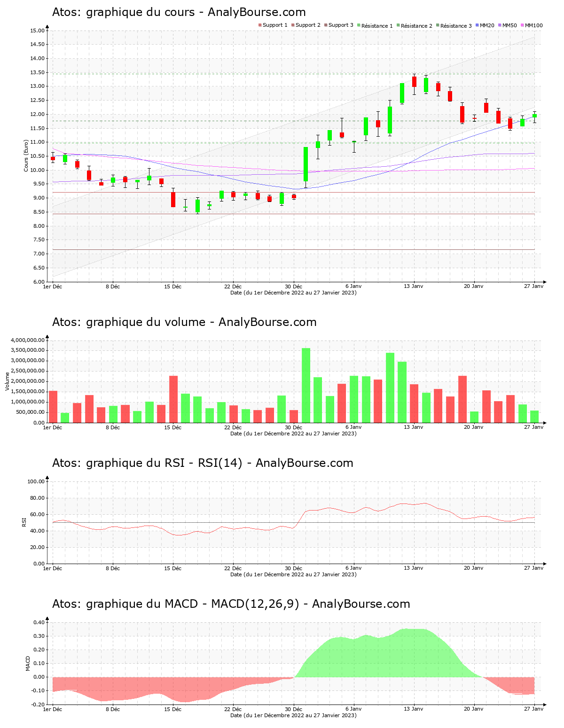Click the 'Atos: graphique du MACD' title
Image resolution: width=564 pixels, height=728 pixels.
[x=231, y=604]
